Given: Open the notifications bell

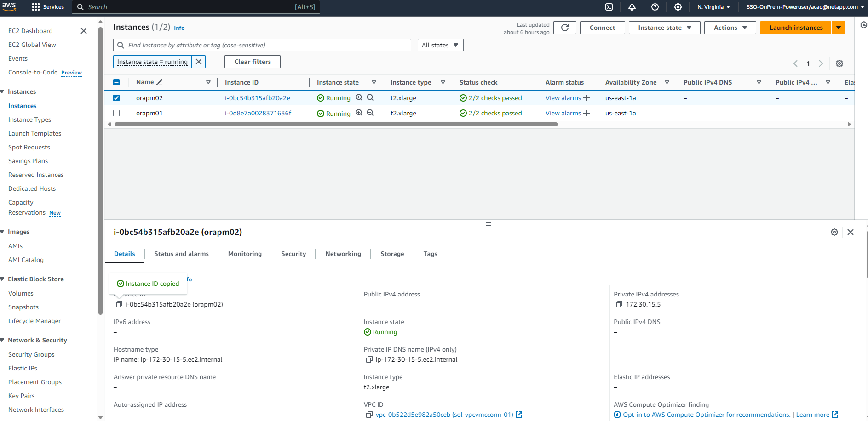Looking at the screenshot, I should (632, 7).
